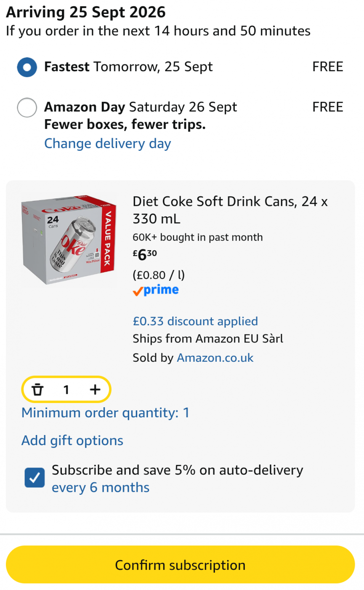
Task: View the £0.33 discount applied details
Action: click(195, 321)
